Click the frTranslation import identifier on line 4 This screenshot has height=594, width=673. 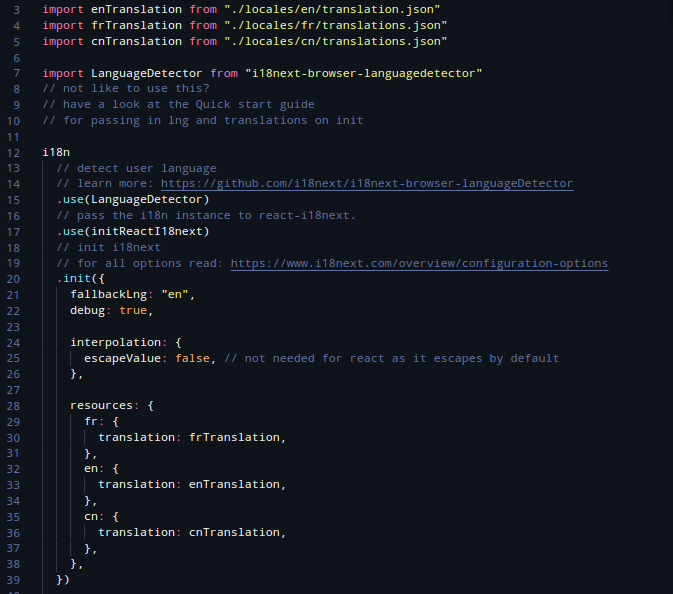[136, 25]
